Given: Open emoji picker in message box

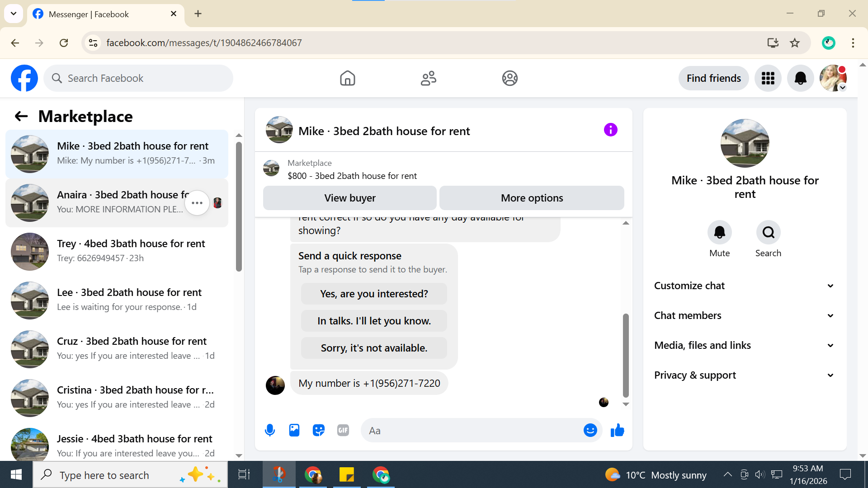Looking at the screenshot, I should (590, 430).
